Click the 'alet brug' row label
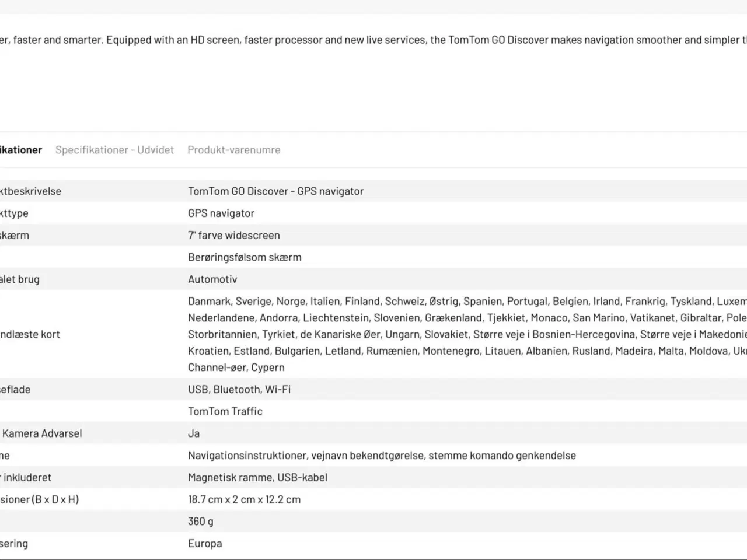Viewport: 747px width, 560px height. (x=20, y=279)
